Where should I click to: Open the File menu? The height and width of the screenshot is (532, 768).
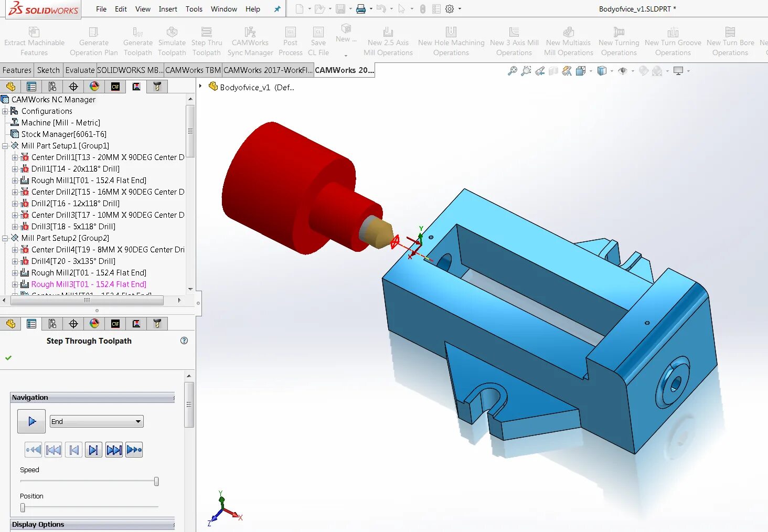[101, 9]
